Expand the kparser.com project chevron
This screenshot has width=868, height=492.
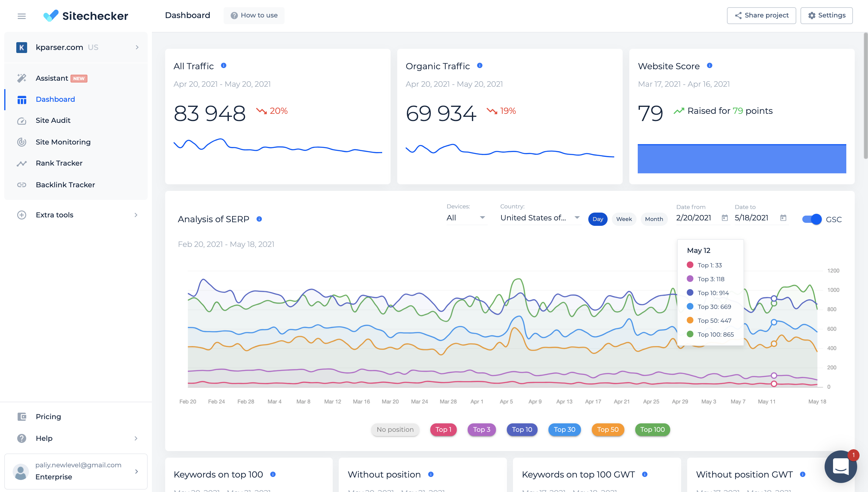137,47
